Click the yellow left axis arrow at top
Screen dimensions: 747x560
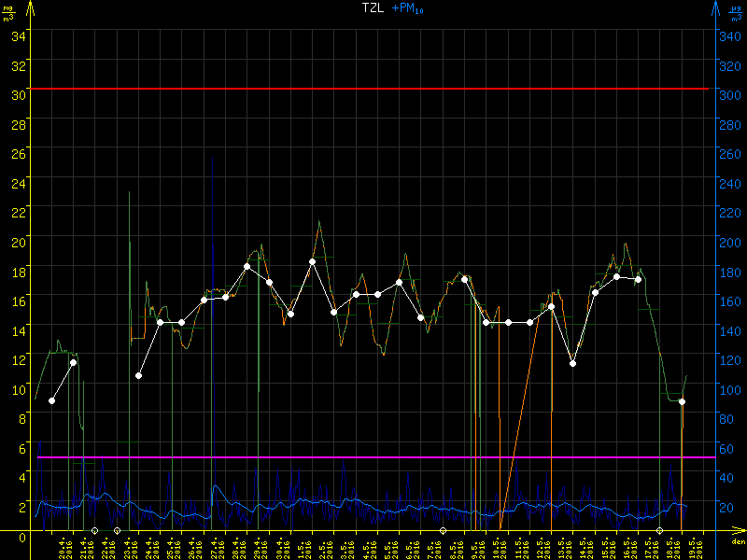tap(31, 7)
